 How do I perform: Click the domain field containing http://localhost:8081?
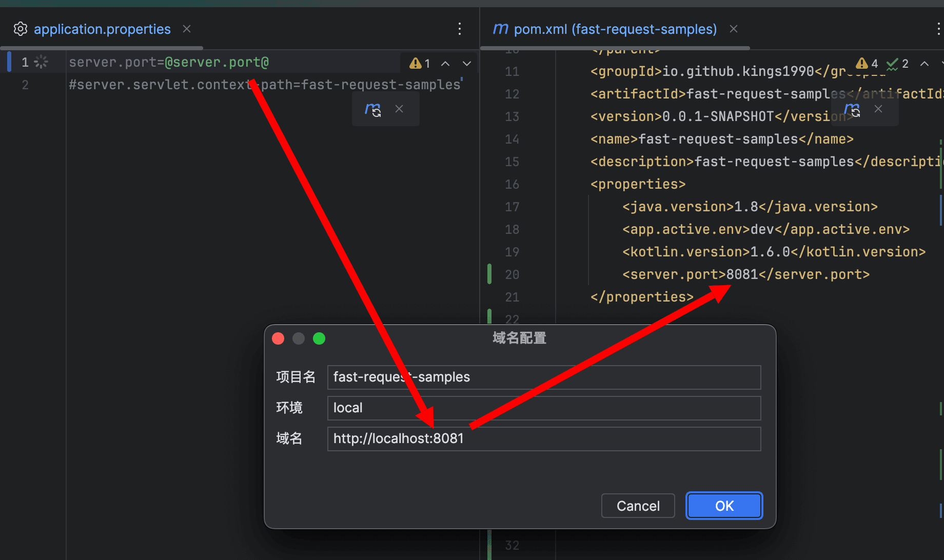click(x=544, y=438)
